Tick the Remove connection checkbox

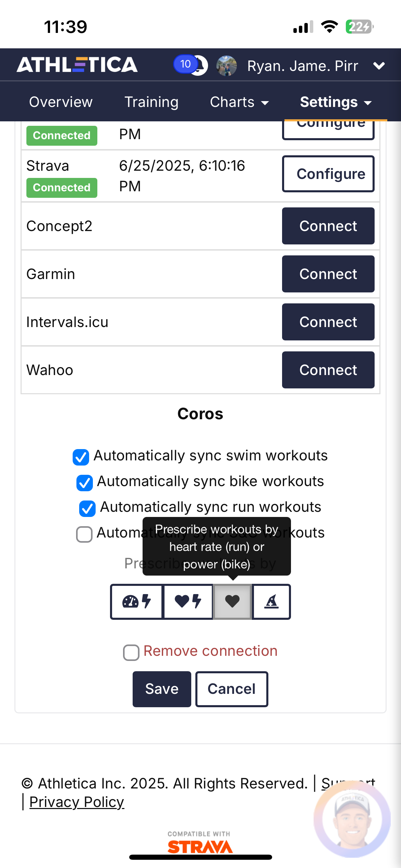point(131,652)
